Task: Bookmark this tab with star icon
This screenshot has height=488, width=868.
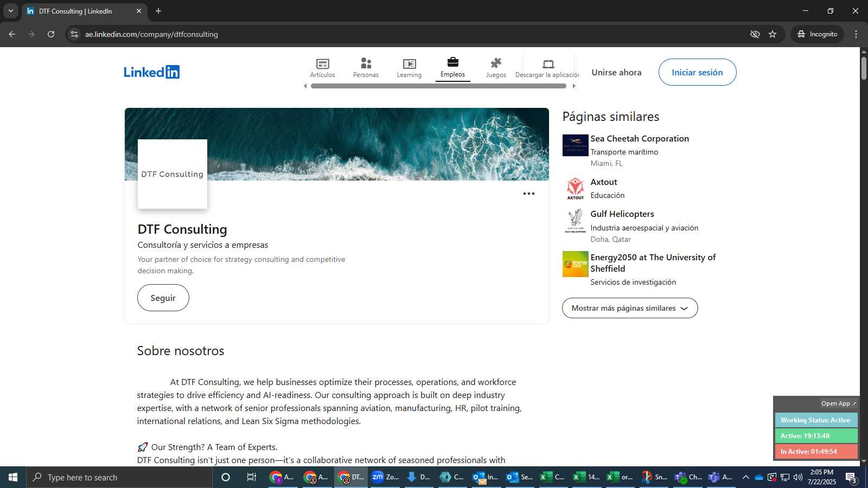Action: (x=773, y=34)
